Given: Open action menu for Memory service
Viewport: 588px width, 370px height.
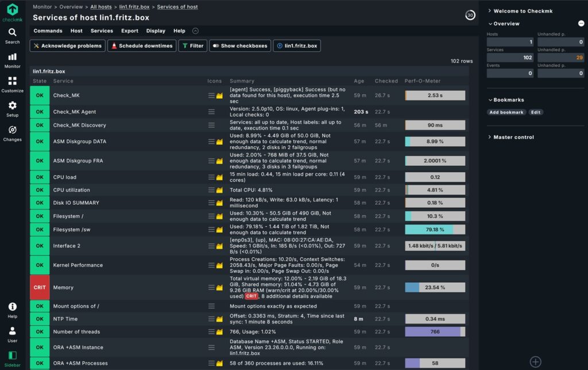Looking at the screenshot, I should (x=211, y=287).
